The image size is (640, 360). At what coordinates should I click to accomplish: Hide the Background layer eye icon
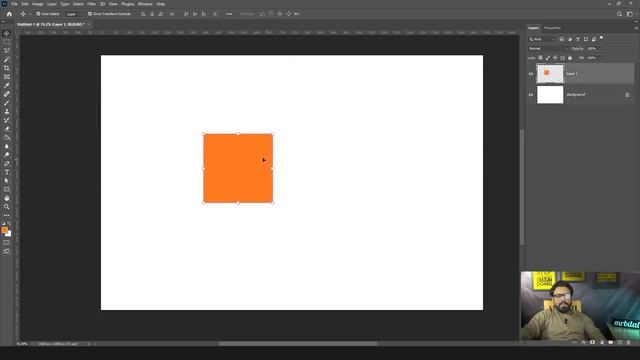click(531, 95)
